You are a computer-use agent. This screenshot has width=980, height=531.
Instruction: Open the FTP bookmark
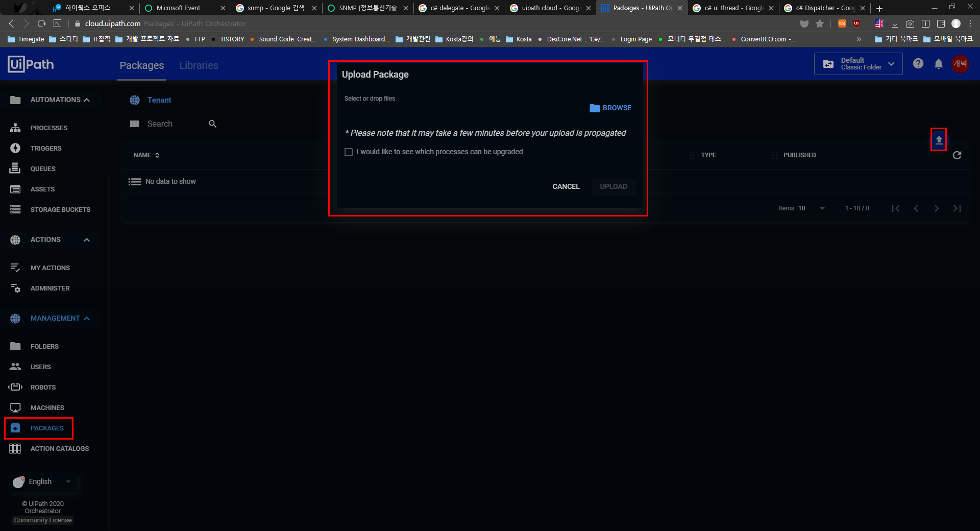(195, 39)
